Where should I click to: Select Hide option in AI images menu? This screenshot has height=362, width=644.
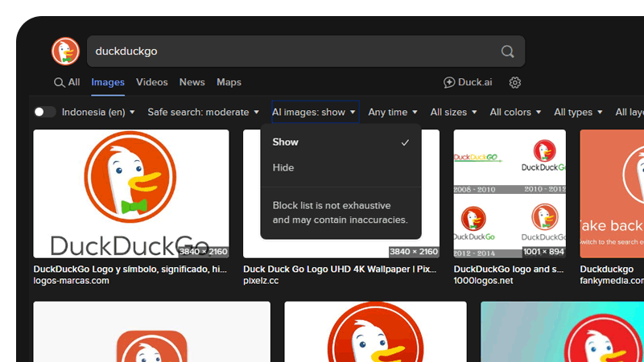pyautogui.click(x=341, y=167)
